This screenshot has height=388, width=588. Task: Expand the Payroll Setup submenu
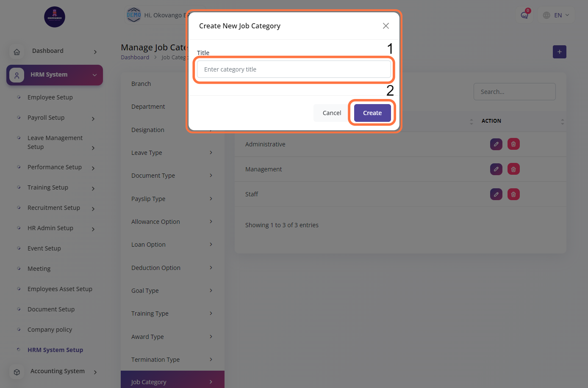[x=93, y=119]
